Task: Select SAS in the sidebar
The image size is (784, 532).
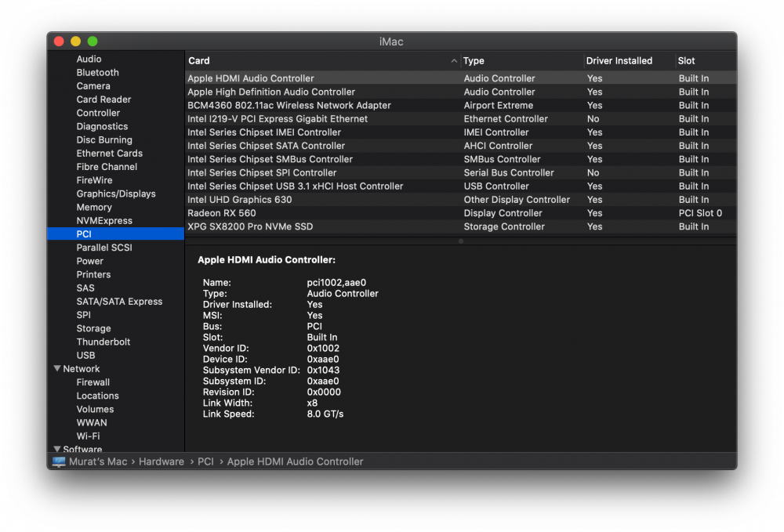Action: pos(85,288)
